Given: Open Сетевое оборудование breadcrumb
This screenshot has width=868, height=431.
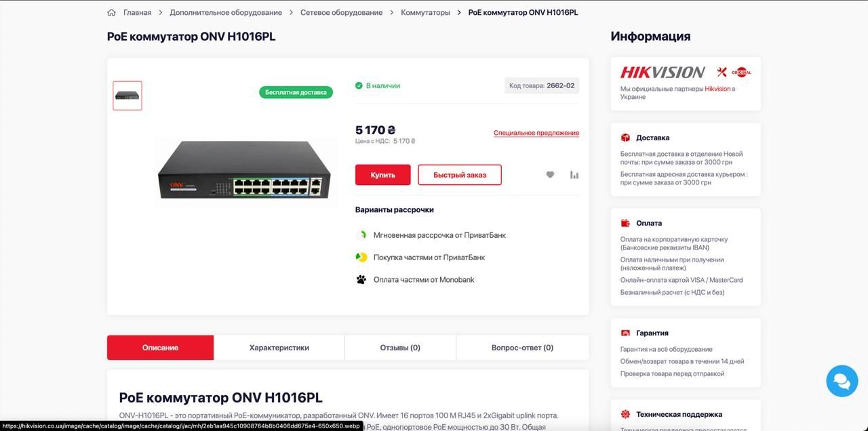Looking at the screenshot, I should click(x=341, y=12).
